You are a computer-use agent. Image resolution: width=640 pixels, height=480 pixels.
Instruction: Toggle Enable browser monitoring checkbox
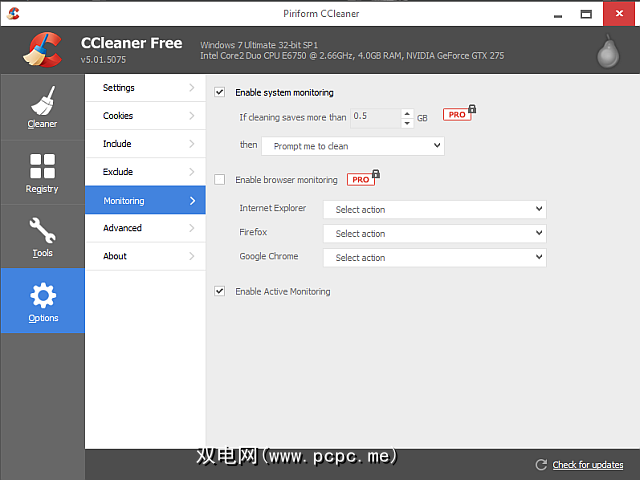coord(220,180)
